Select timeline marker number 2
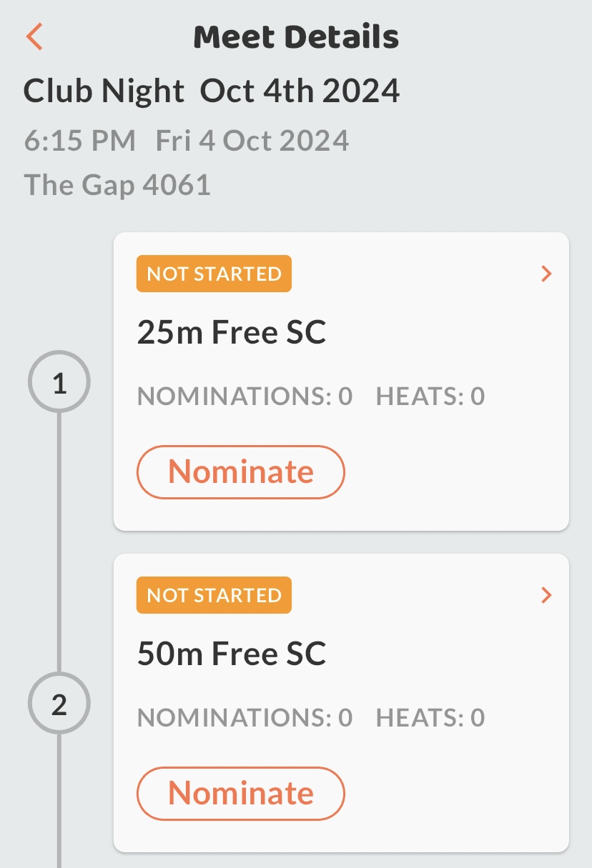This screenshot has width=592, height=868. [59, 704]
